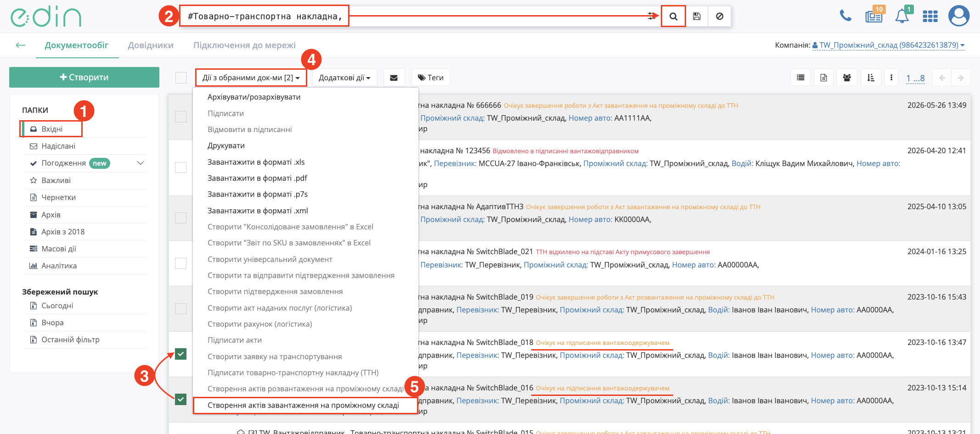The width and height of the screenshot is (980, 434).
Task: Click the envelope send button
Action: point(394,78)
